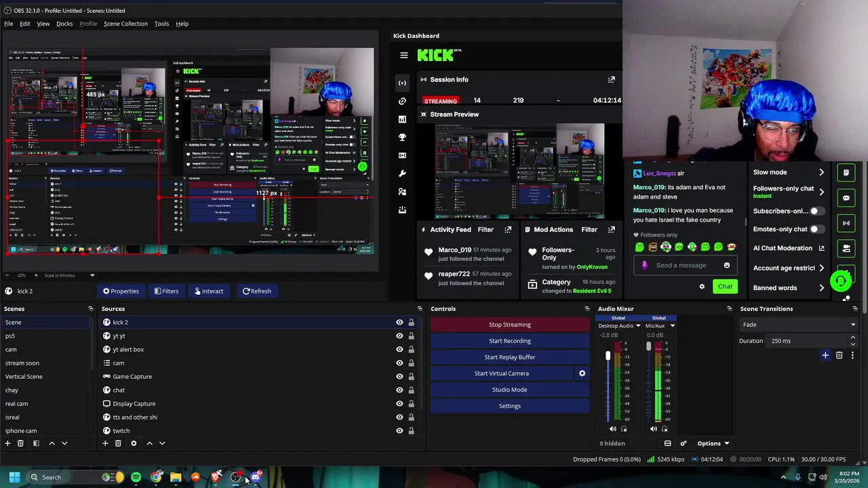Remove selected scene with trash icon

pos(20,443)
